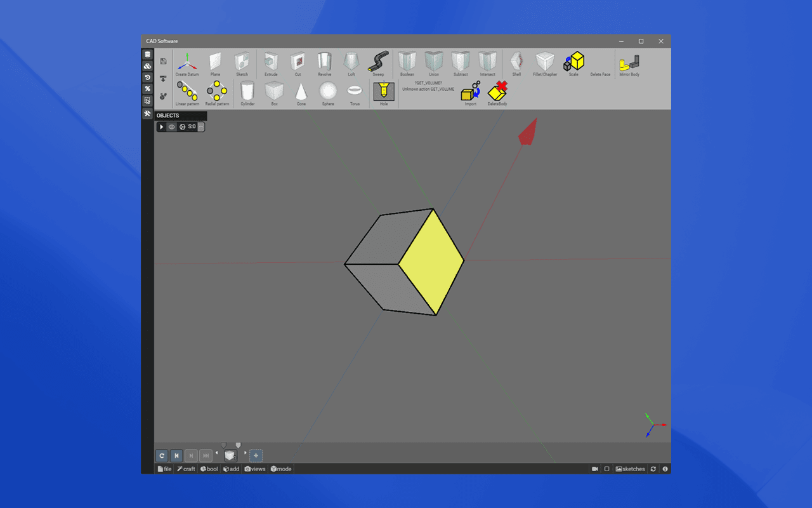
Task: Open the mode menu
Action: pos(281,469)
